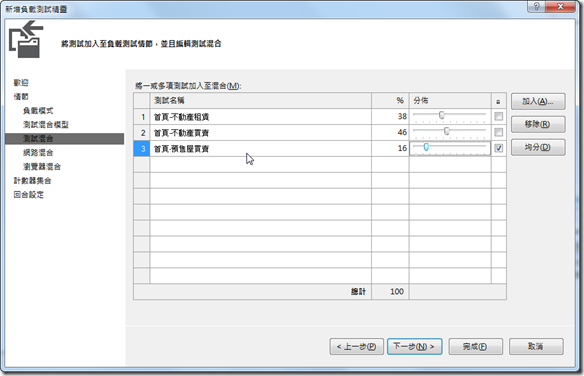Uncheck lock checkbox for 首頁-預售屋買賣

point(498,148)
